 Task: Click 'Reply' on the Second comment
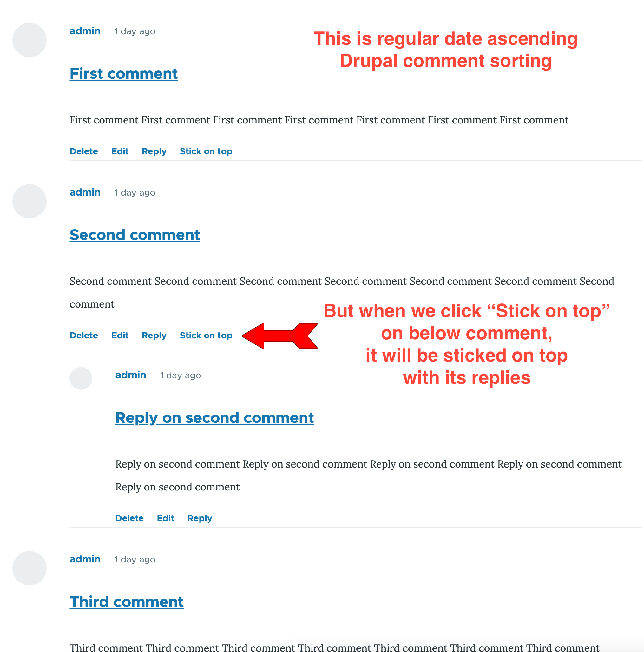(x=153, y=336)
